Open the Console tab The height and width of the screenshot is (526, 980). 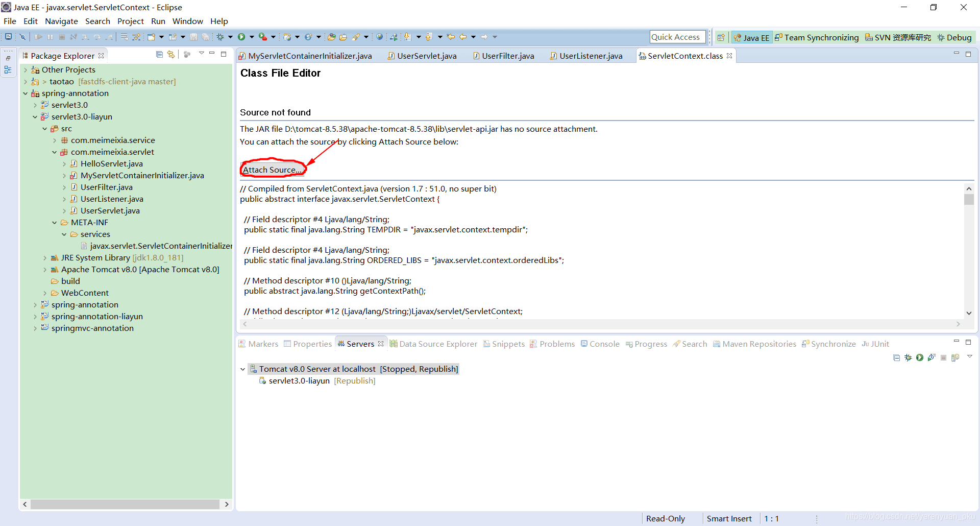point(600,344)
